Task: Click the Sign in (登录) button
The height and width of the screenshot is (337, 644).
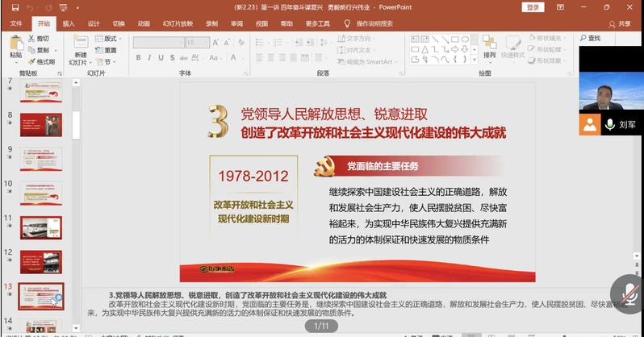Action: (x=533, y=7)
